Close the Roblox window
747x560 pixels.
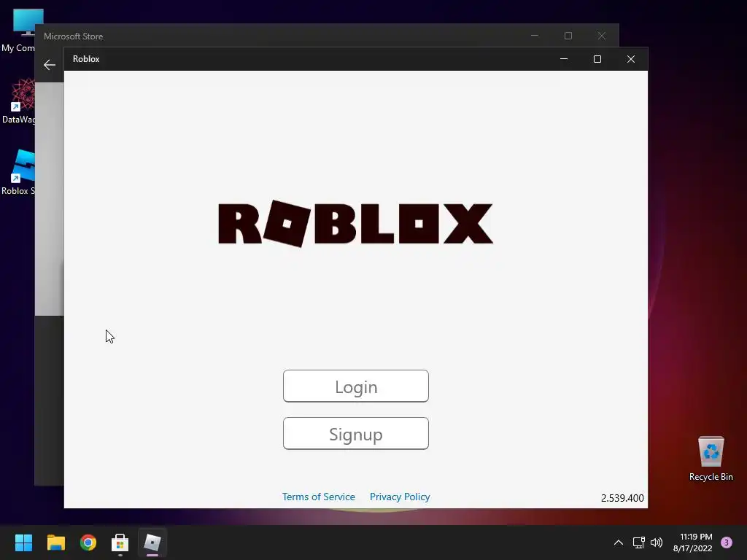pos(631,59)
